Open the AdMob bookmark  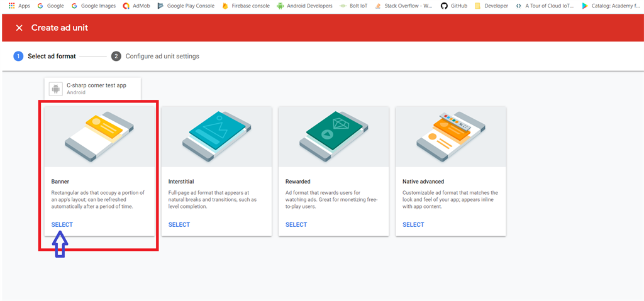click(x=136, y=6)
